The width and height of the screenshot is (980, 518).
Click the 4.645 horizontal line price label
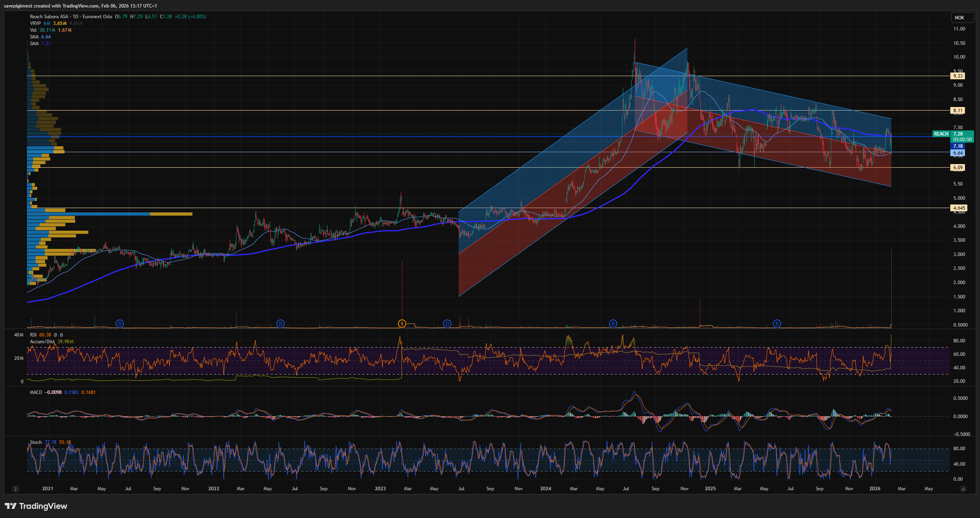[x=959, y=208]
